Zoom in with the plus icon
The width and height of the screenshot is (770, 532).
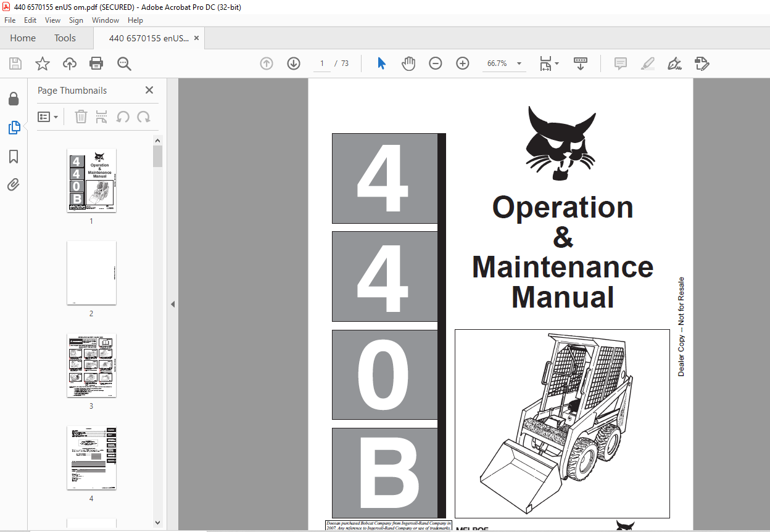463,63
